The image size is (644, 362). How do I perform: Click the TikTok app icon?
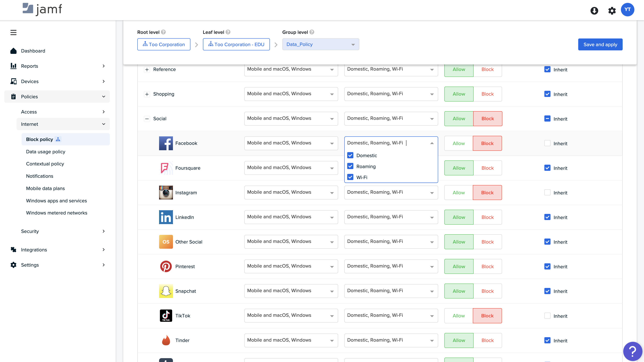[x=166, y=315]
